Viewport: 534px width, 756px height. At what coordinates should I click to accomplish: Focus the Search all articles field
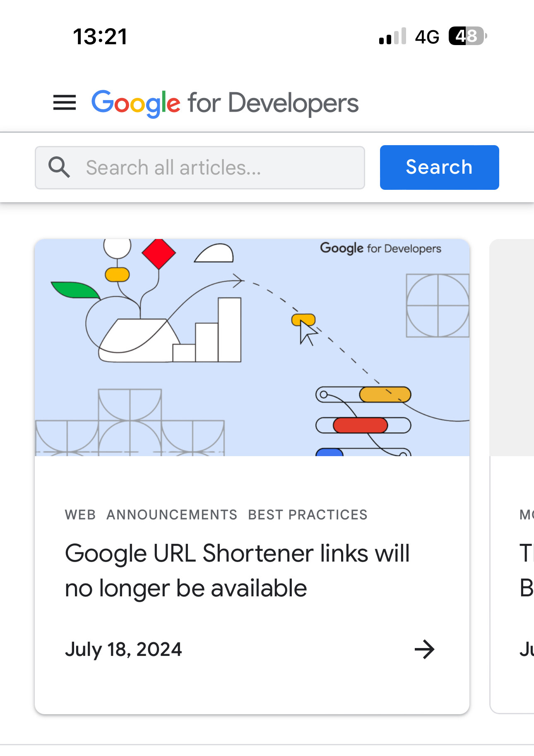(x=200, y=167)
